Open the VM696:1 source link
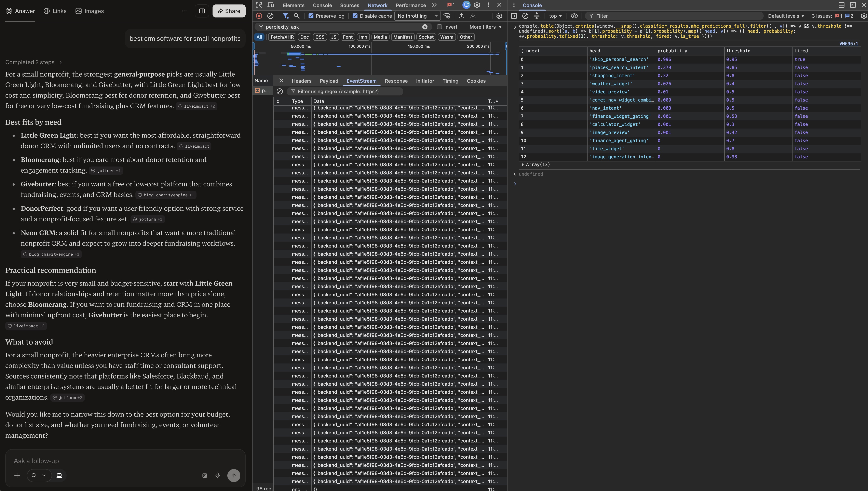The height and width of the screenshot is (491, 868). [849, 44]
